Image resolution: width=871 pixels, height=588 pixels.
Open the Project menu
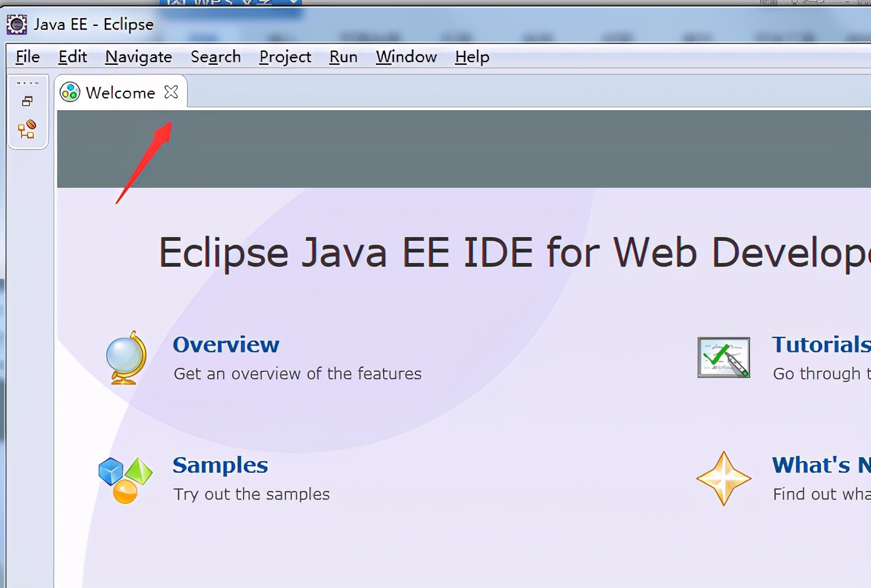[x=285, y=57]
